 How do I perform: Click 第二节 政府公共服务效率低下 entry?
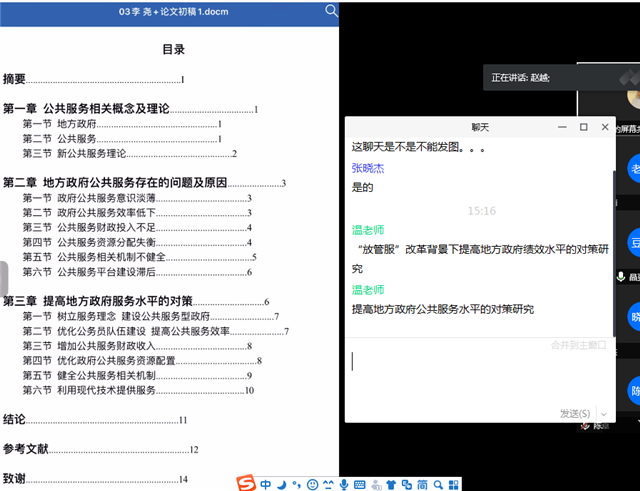point(137,213)
